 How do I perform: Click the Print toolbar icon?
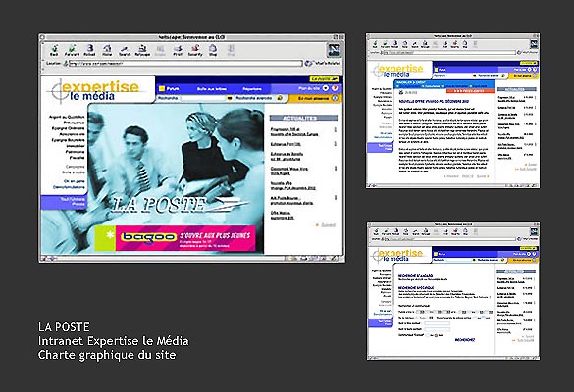(178, 50)
